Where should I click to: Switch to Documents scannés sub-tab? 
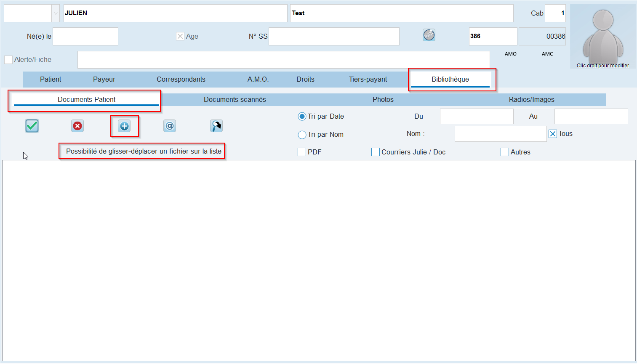[235, 99]
